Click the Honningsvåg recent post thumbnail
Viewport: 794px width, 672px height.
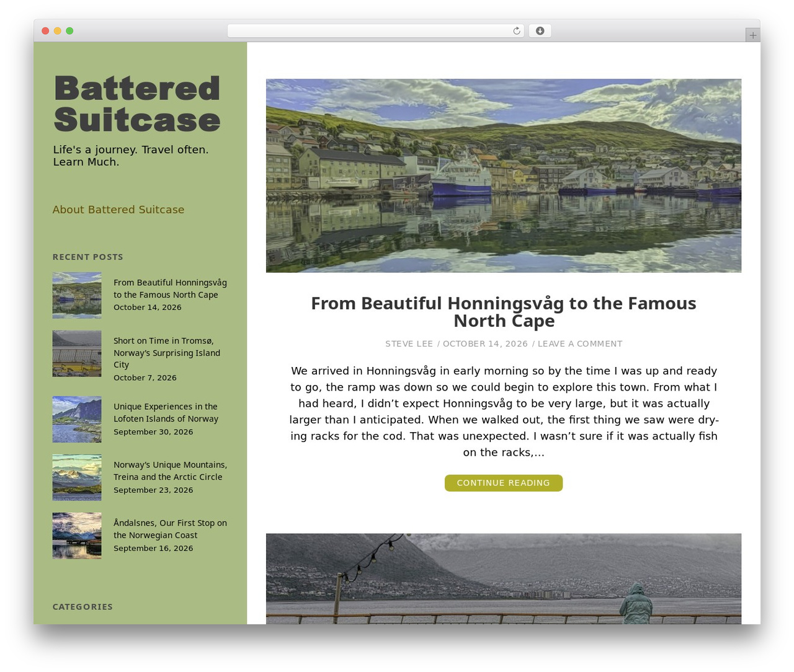pos(77,295)
